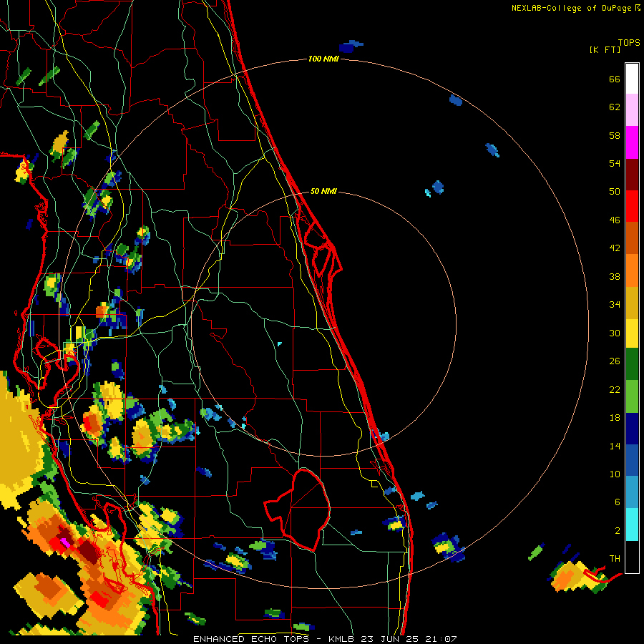Screen dimensions: 644x644
Task: Click the cyan legend swatch
Action: [x=632, y=525]
